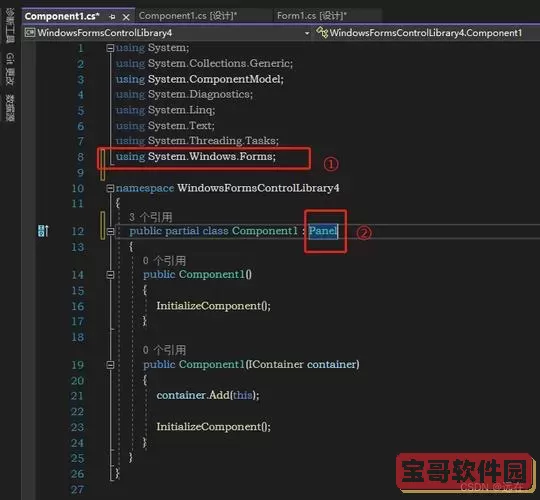This screenshot has width=540, height=500.
Task: Click 'System.Linq' on line 5
Action: [x=180, y=110]
